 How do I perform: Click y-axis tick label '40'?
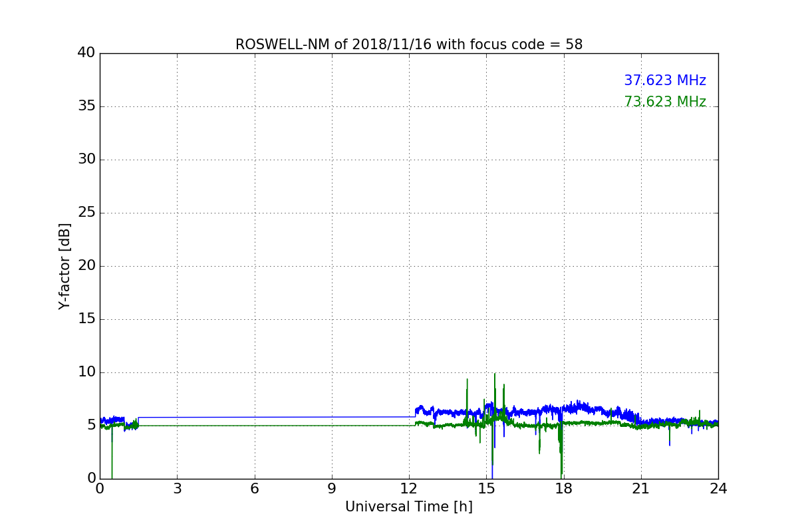click(86, 53)
